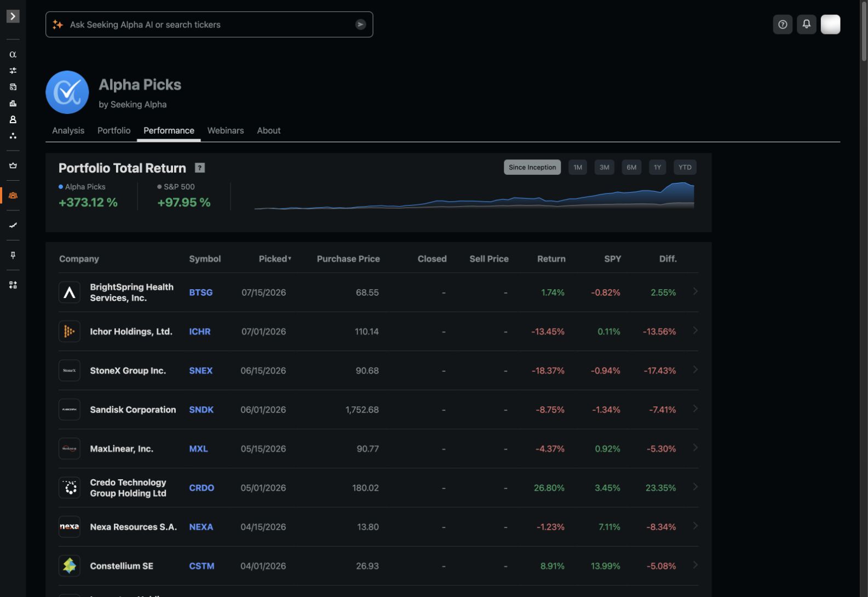Image resolution: width=868 pixels, height=597 pixels.
Task: Open the CRDO ticker link
Action: (202, 488)
